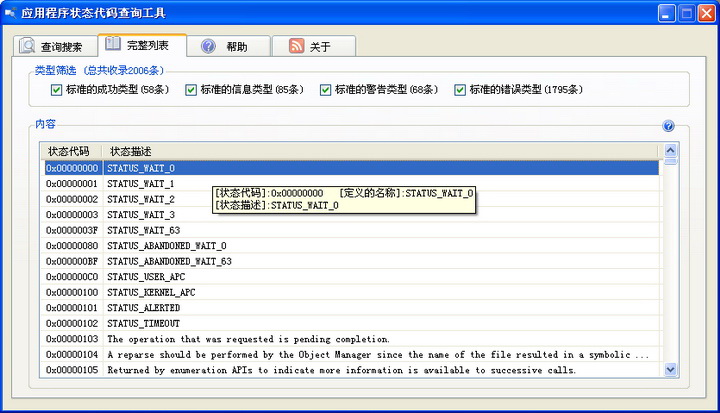Select row STATUS_USER_APC
The image size is (720, 413).
coord(351,277)
